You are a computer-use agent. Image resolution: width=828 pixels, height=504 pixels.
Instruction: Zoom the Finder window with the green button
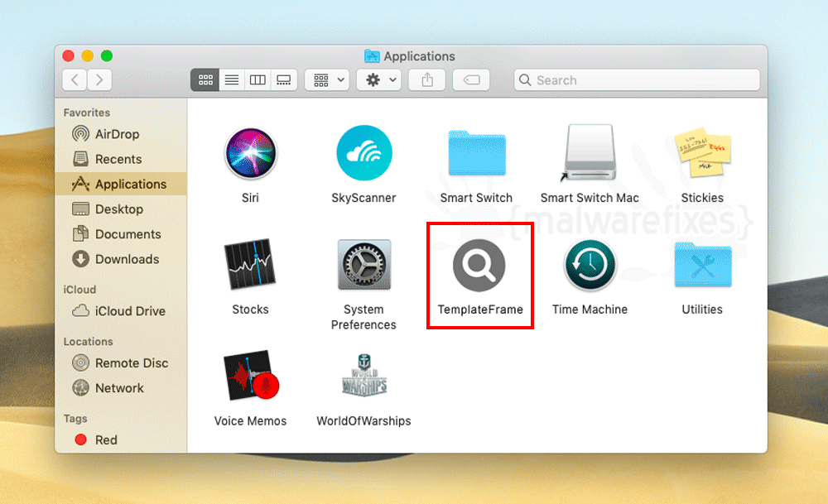tap(107, 56)
